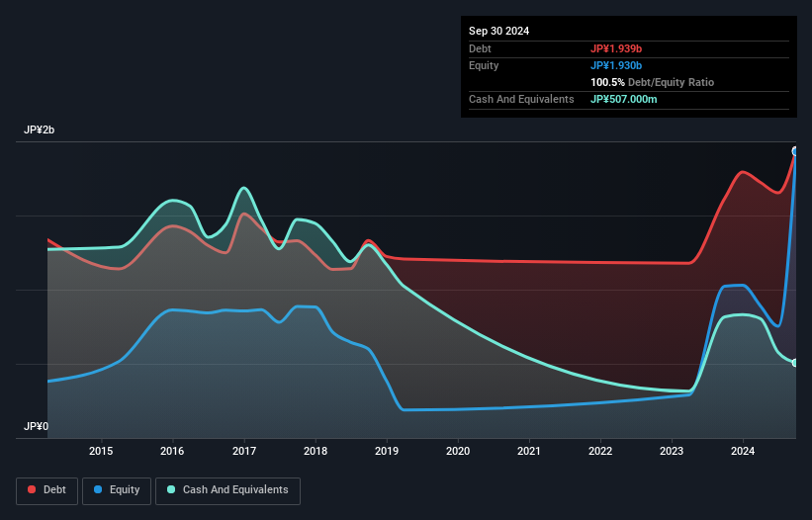Click the Debt row label in tooltip
This screenshot has width=812, height=520.
tap(480, 48)
